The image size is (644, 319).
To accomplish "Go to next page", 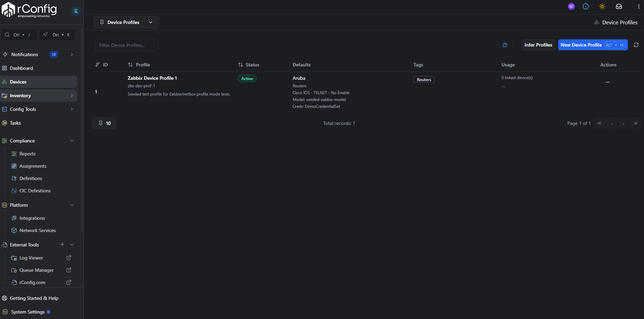I will click(623, 123).
